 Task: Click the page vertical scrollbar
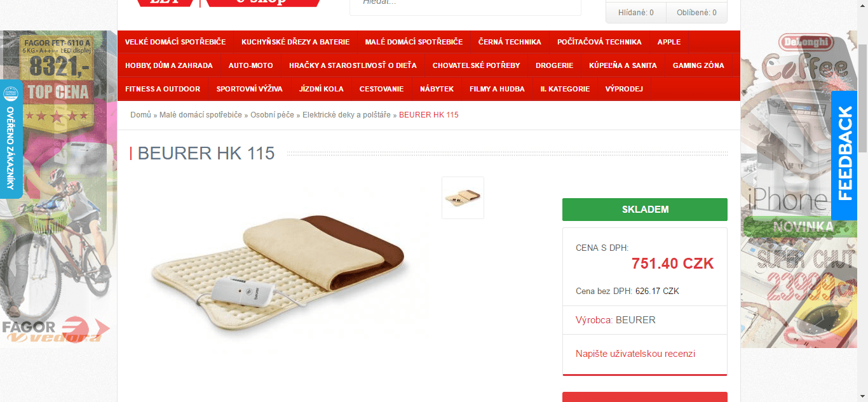(862, 201)
